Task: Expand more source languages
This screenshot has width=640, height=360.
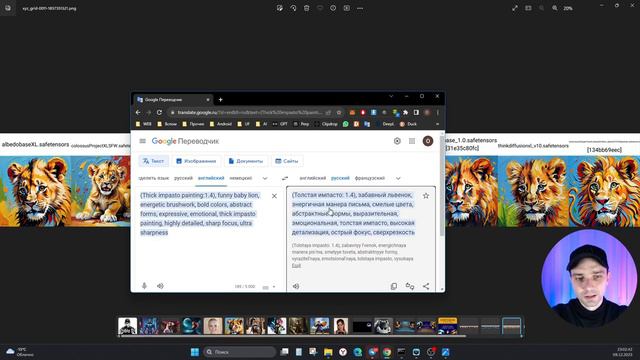Action: 265,178
